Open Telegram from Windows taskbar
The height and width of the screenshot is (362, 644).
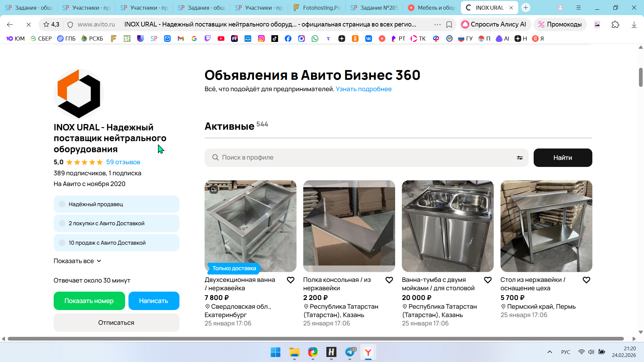(350, 352)
